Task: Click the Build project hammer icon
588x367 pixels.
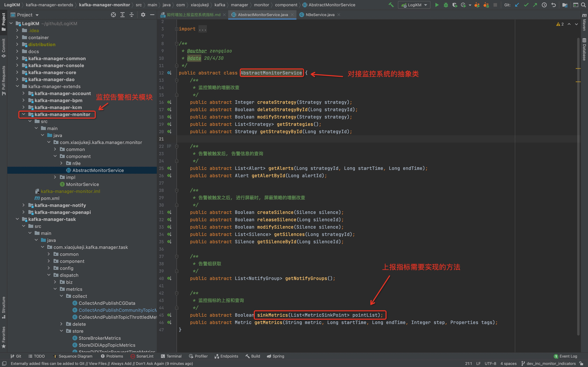Action: pos(391,5)
